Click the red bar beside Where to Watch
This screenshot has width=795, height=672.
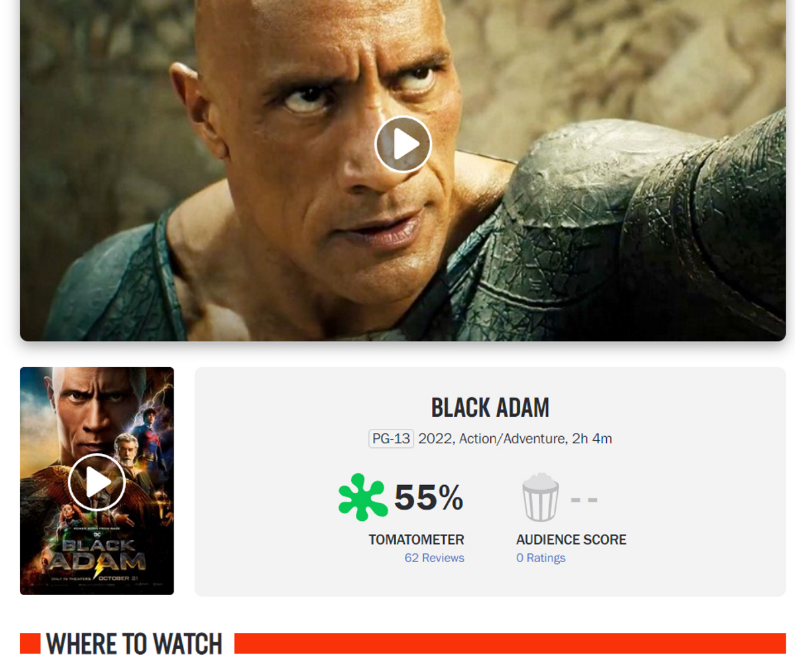pyautogui.click(x=510, y=644)
